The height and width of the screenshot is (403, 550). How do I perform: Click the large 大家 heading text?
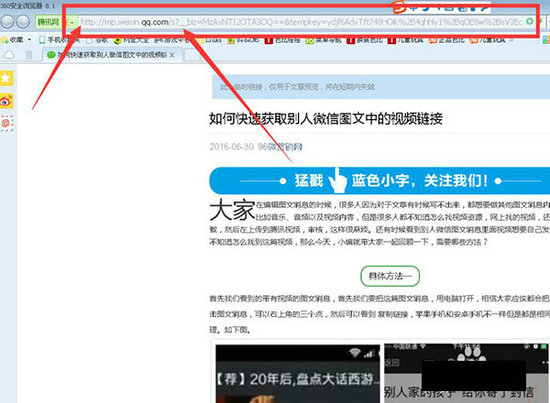point(232,210)
